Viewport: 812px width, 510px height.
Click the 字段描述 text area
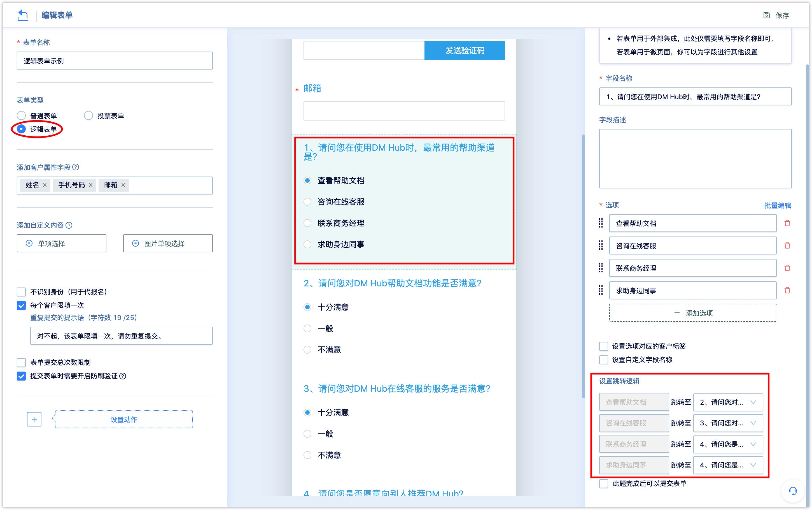(x=695, y=159)
